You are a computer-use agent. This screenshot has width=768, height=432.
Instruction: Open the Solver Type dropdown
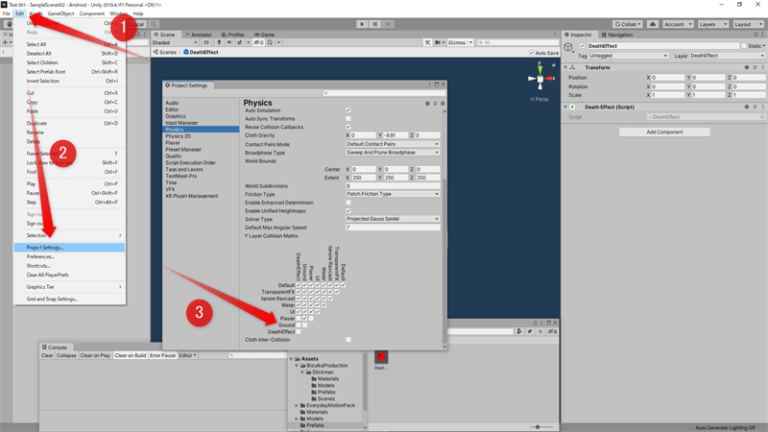[393, 218]
